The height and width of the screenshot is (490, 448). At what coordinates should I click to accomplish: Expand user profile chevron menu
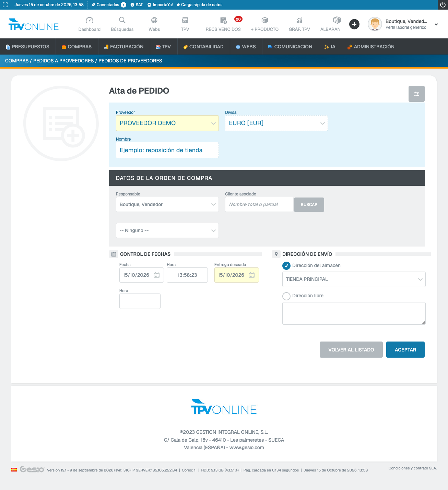pyautogui.click(x=436, y=24)
